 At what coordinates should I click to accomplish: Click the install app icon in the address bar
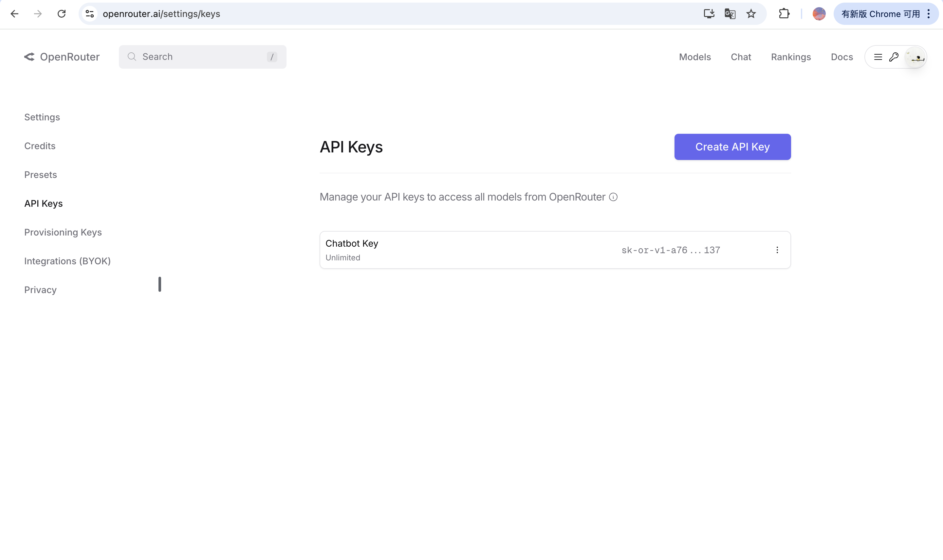(709, 14)
